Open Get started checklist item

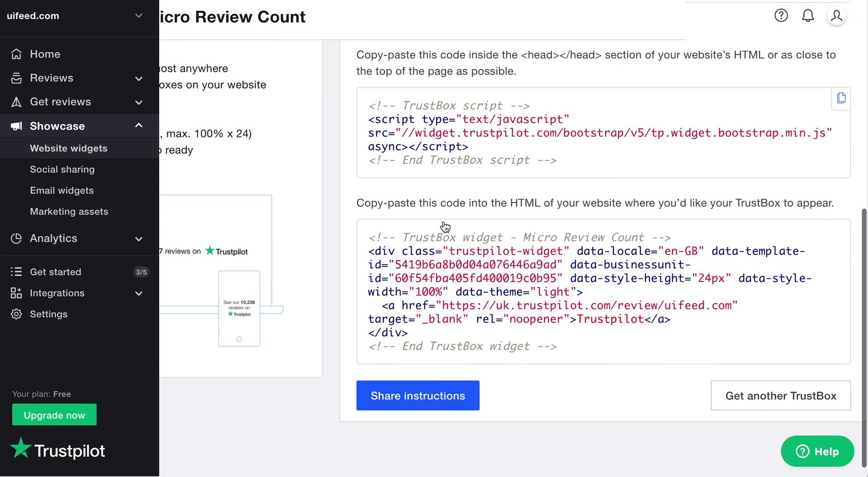[x=80, y=272]
